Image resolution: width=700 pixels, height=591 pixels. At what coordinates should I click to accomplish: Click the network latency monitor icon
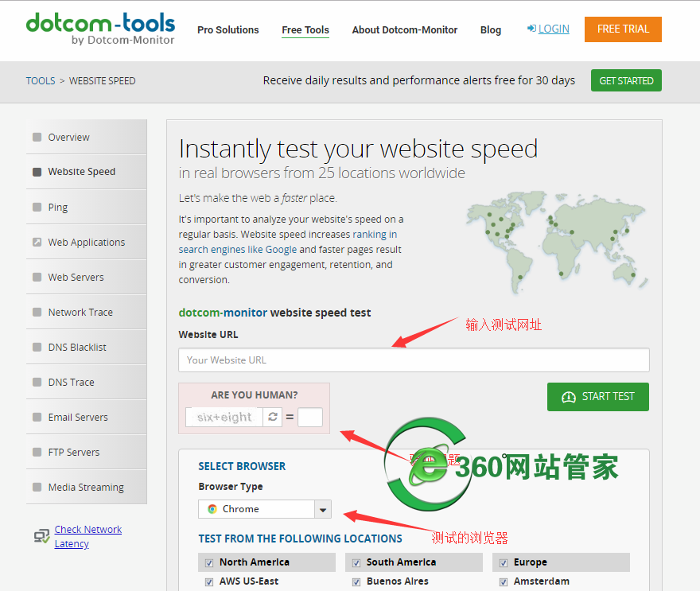[42, 535]
